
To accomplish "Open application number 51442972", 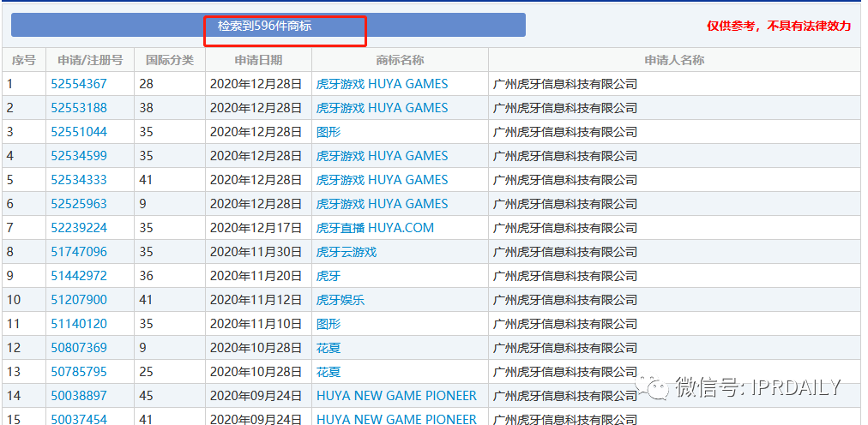I will click(x=79, y=276).
